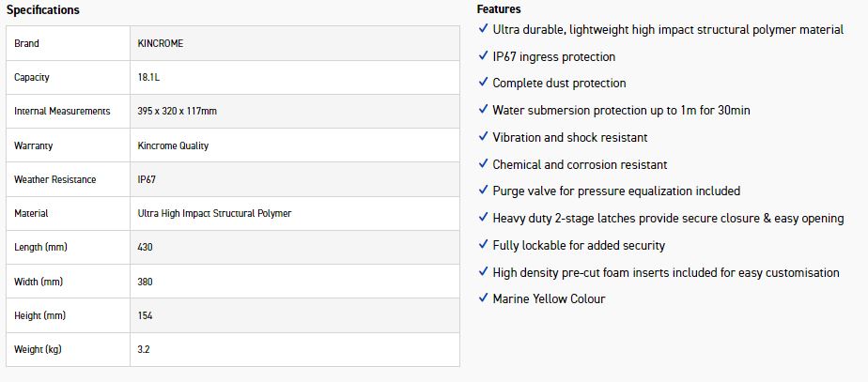Image resolution: width=868 pixels, height=382 pixels.
Task: Click the checkmark beside Marine Yellow Colour
Action: pos(483,298)
